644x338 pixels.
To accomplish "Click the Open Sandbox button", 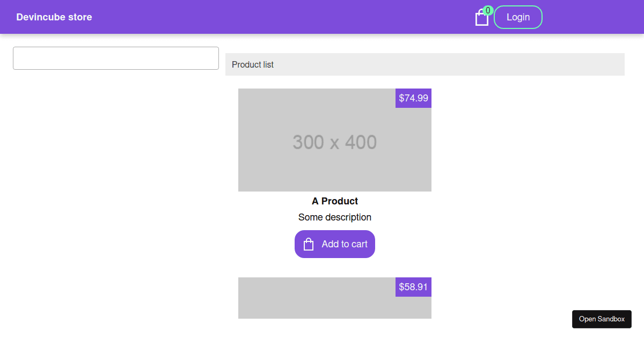I will pos(602,319).
